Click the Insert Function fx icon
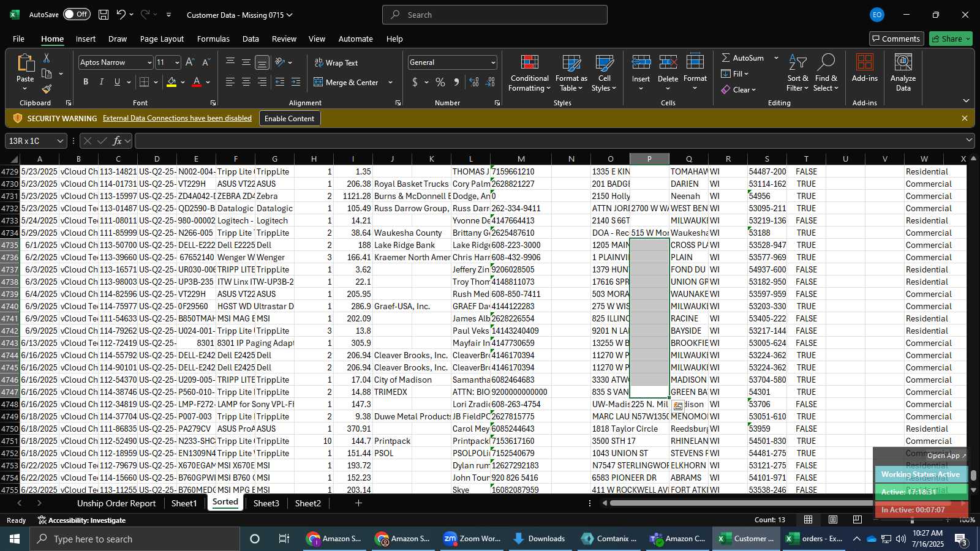The height and width of the screenshot is (551, 980). point(117,141)
